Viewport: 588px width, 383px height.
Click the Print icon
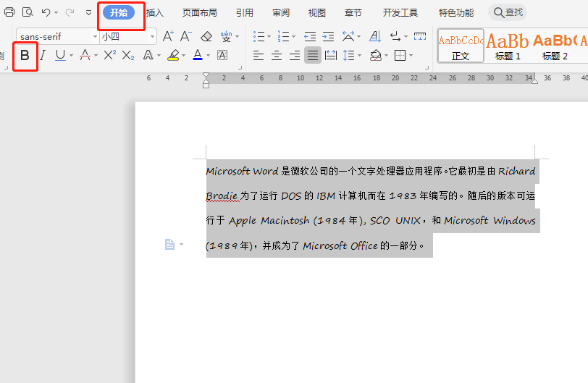coord(9,12)
